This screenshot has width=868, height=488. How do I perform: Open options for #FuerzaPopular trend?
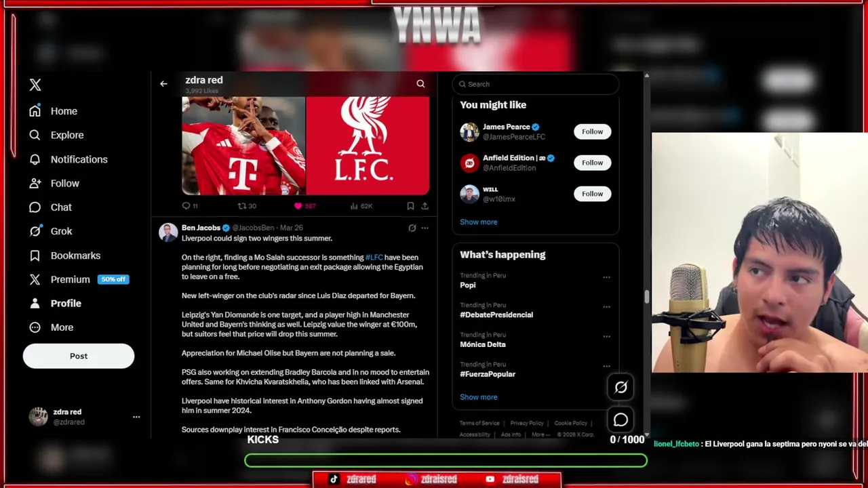click(606, 366)
